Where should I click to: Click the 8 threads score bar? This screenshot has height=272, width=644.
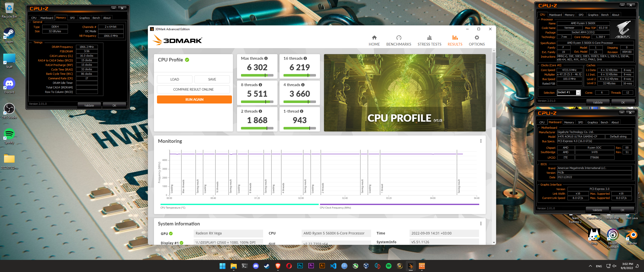[x=257, y=102]
